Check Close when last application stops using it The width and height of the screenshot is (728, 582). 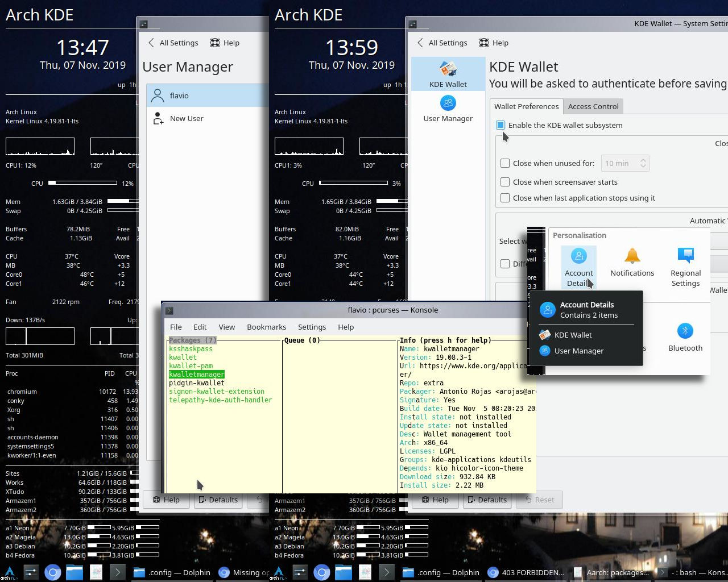pos(505,198)
